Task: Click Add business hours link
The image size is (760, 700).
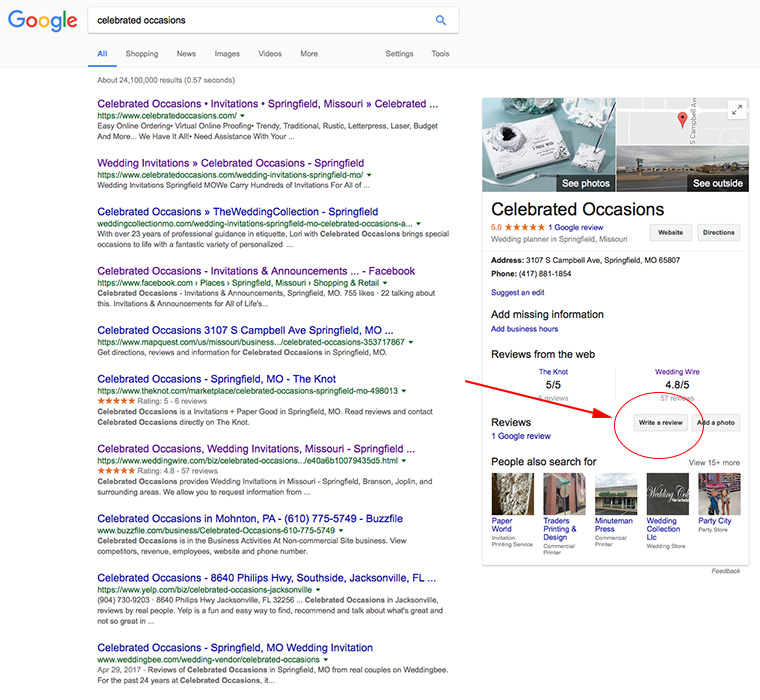Action: [x=524, y=329]
